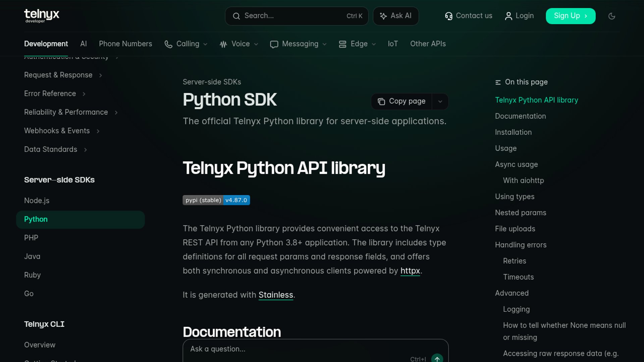Select Node.js in Server-side SDKs
Screen dimensions: 644x362
37,200
